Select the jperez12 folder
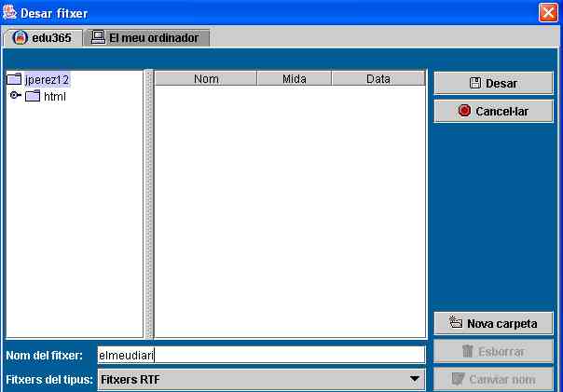Viewport: 563px width, 392px height. click(x=47, y=79)
